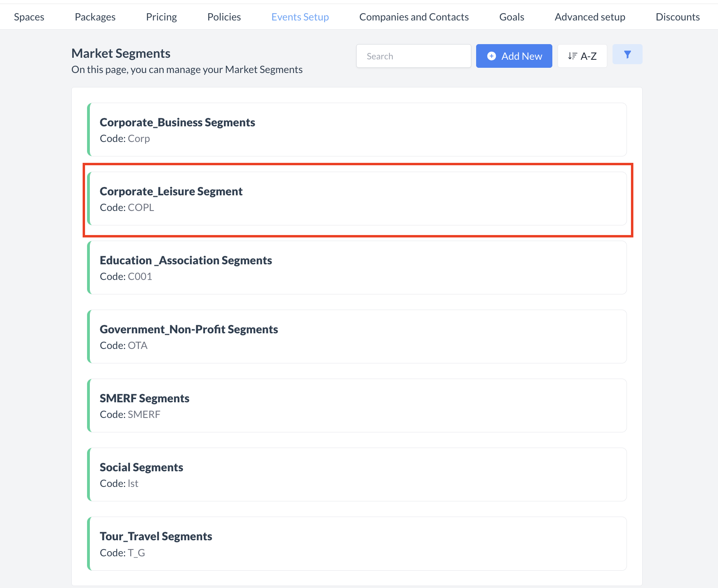Click Government_Non-Profit Segments card
The width and height of the screenshot is (718, 588).
click(x=357, y=337)
